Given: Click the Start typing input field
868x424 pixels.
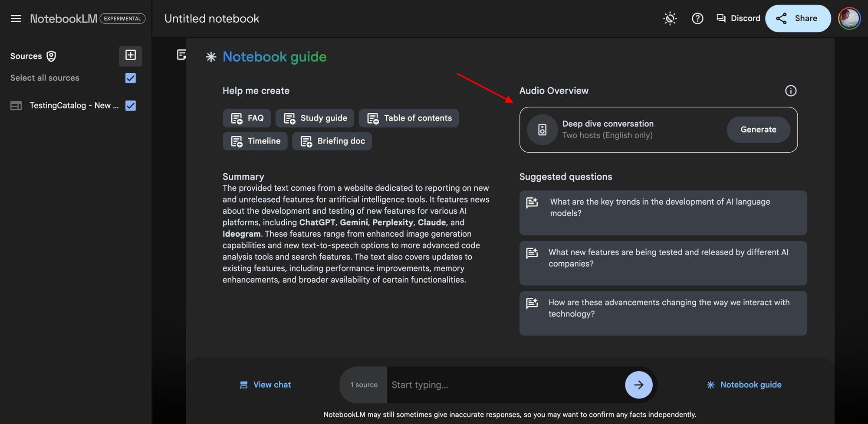Looking at the screenshot, I should pyautogui.click(x=506, y=385).
